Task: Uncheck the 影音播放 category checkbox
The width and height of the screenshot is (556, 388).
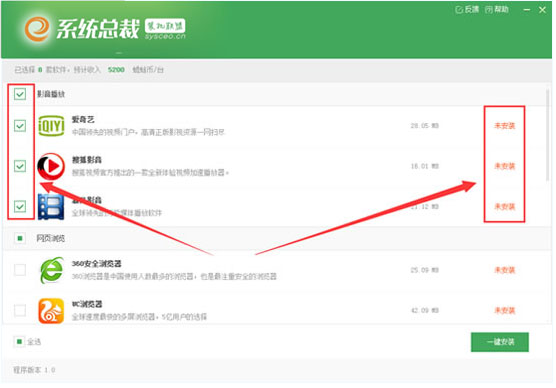Action: 20,94
